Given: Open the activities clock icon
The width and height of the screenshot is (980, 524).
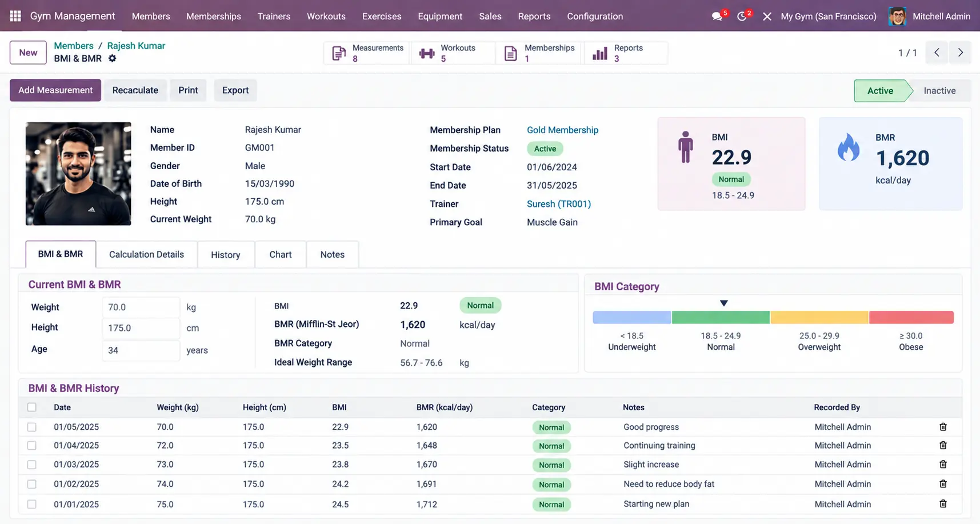Looking at the screenshot, I should 742,17.
